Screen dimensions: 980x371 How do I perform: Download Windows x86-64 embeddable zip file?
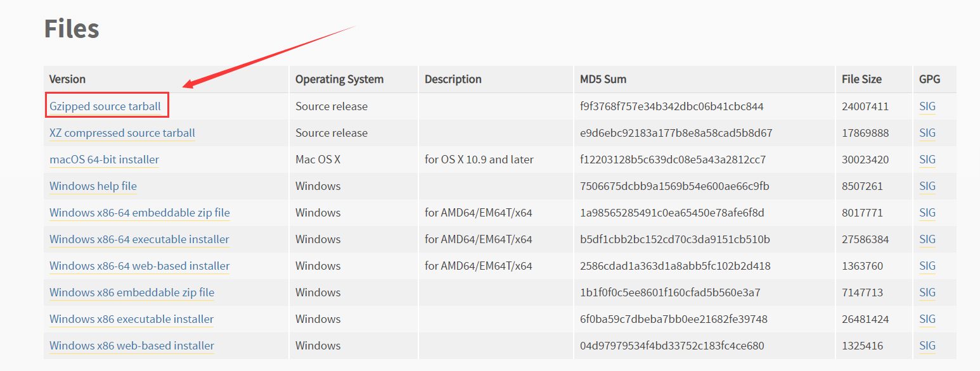pyautogui.click(x=139, y=213)
